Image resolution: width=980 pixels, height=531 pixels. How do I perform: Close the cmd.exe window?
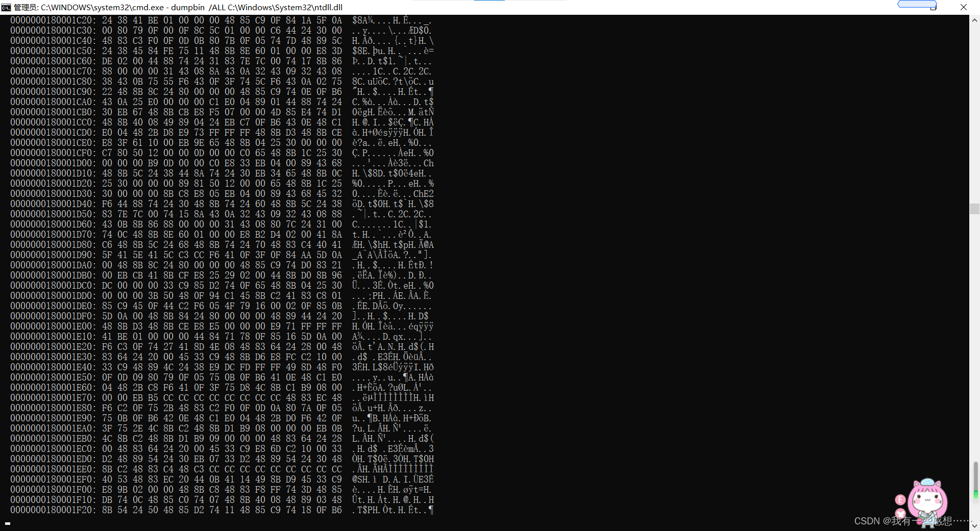click(x=964, y=7)
